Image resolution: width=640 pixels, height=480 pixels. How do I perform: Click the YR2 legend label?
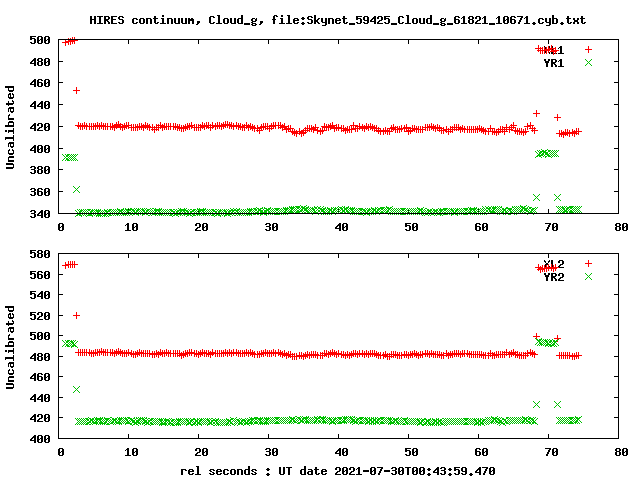coord(554,277)
